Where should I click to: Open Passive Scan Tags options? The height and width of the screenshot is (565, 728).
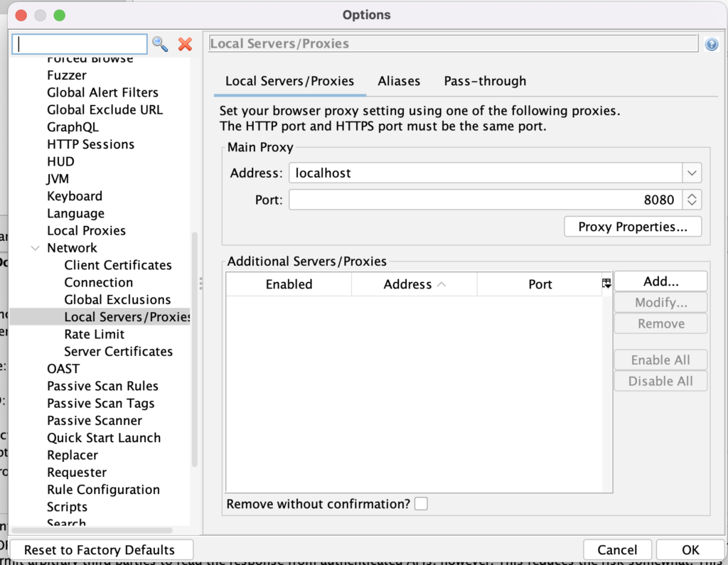tap(101, 404)
